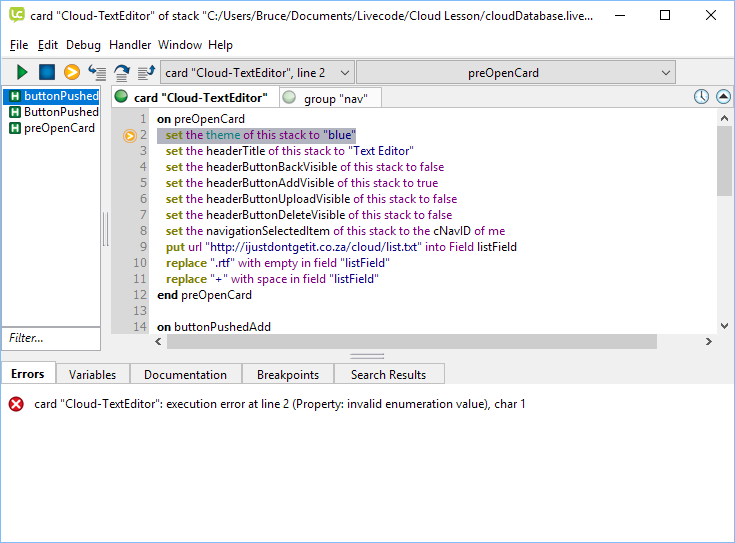The image size is (735, 543).
Task: Open the Debug menu
Action: coord(83,45)
